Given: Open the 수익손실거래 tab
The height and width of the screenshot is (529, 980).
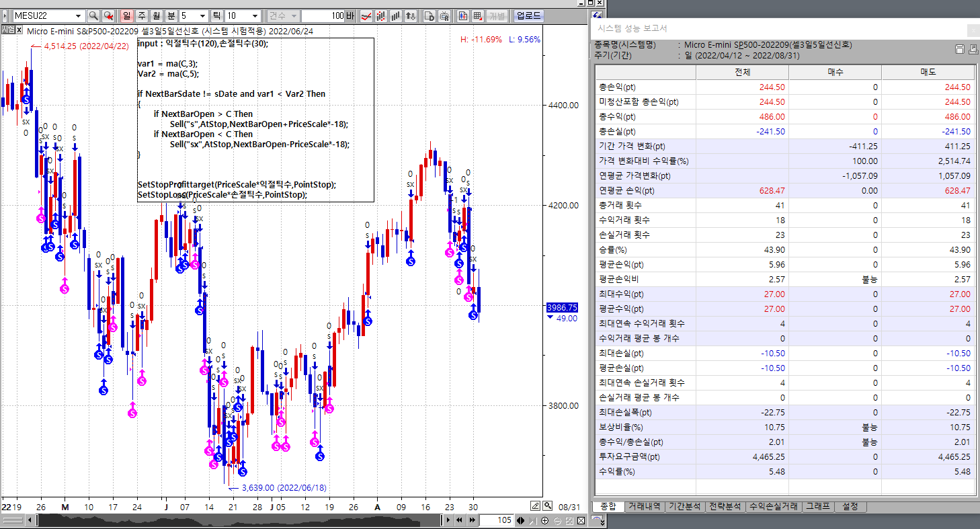Looking at the screenshot, I should [774, 507].
